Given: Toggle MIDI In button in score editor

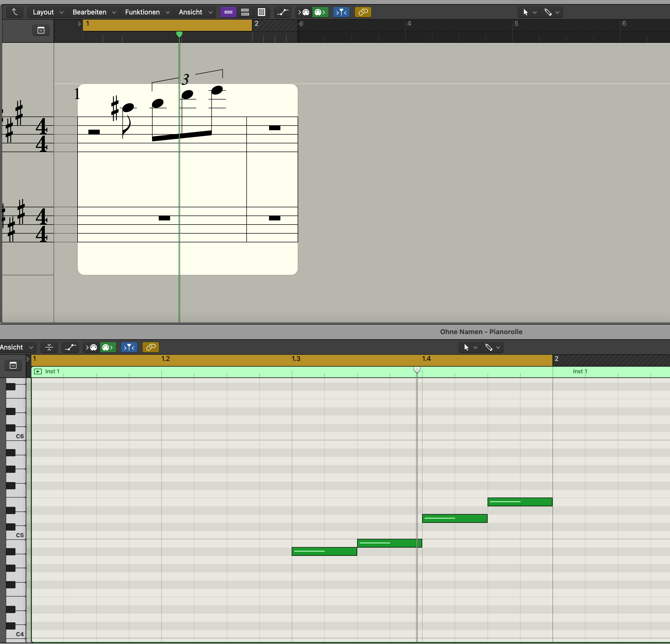Looking at the screenshot, I should coord(304,12).
